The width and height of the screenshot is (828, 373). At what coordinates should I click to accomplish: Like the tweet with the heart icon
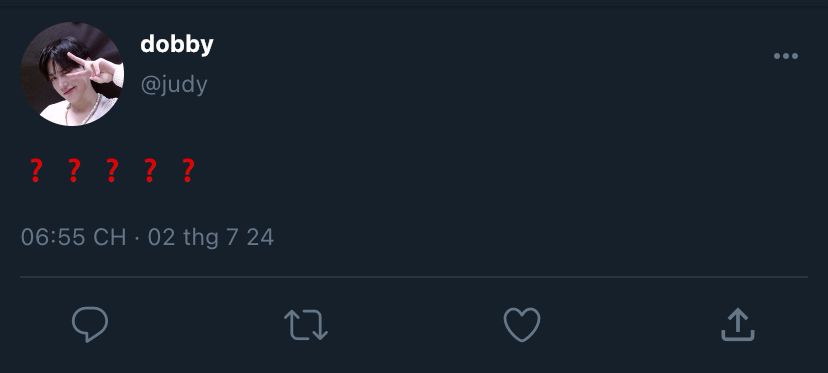tap(522, 324)
